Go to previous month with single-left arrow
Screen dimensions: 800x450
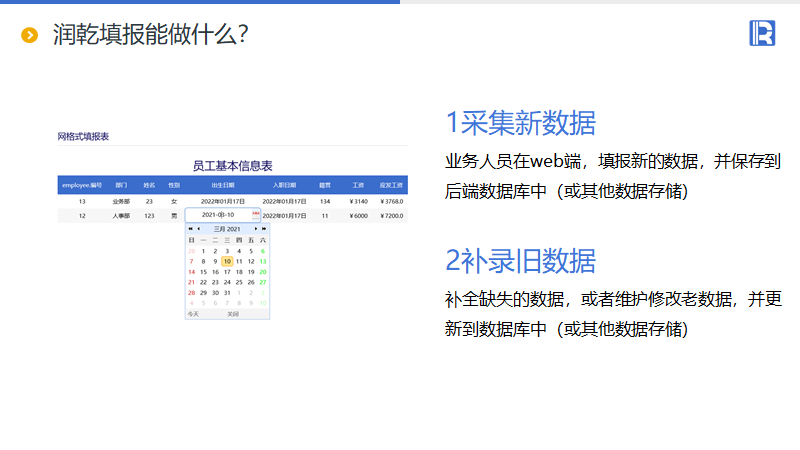tap(198, 229)
